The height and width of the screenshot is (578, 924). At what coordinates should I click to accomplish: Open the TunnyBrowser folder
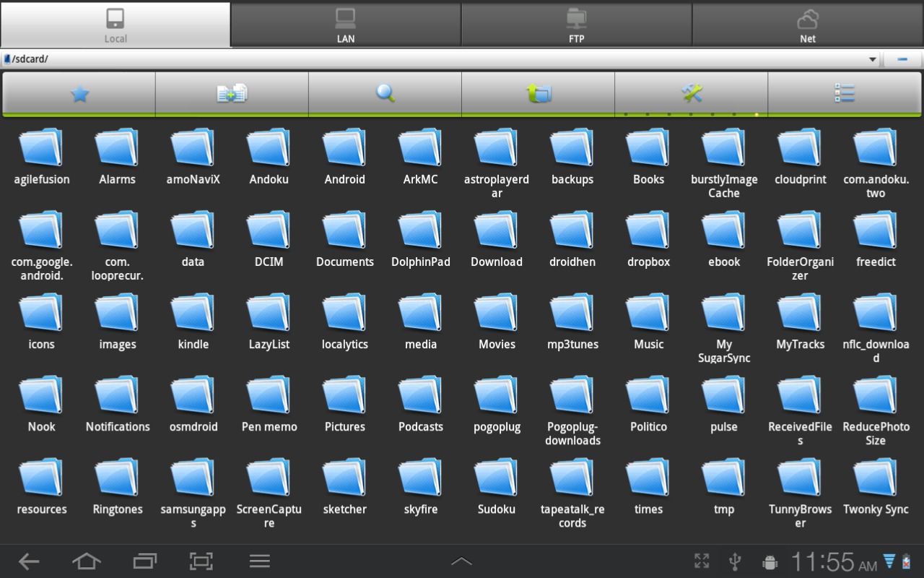(800, 493)
